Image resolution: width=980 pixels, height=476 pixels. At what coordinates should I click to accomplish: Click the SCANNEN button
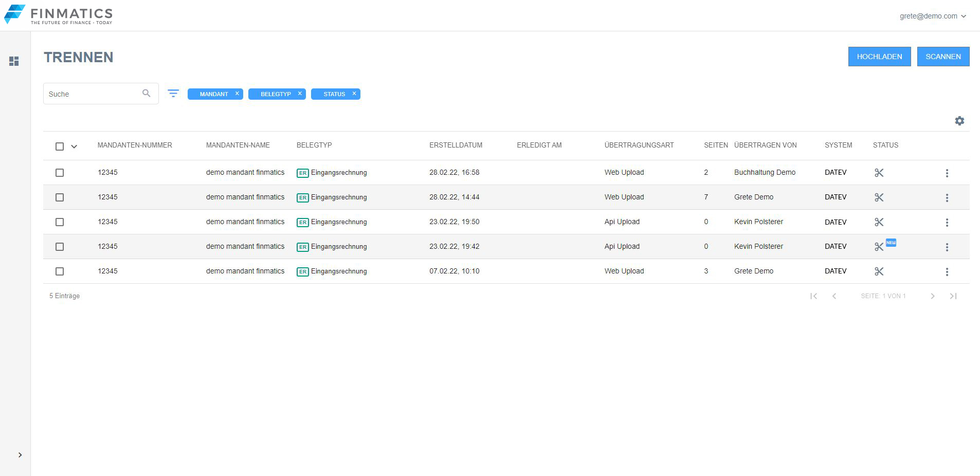[943, 57]
